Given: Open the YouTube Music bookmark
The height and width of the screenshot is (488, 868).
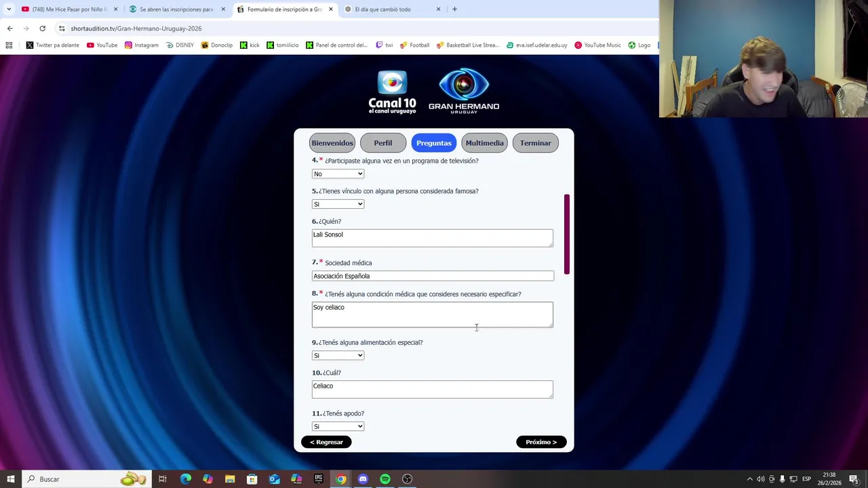Looking at the screenshot, I should coord(597,45).
